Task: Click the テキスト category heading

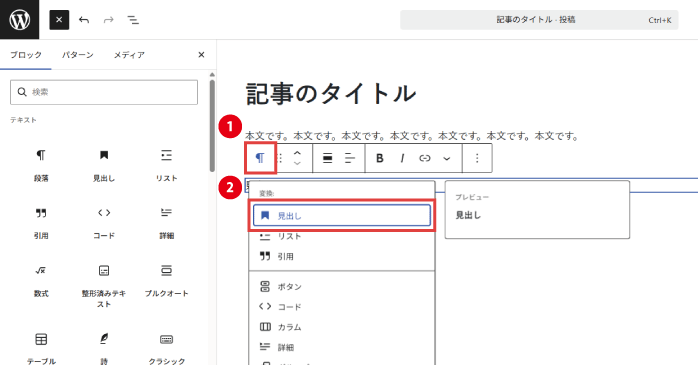Action: (x=23, y=120)
